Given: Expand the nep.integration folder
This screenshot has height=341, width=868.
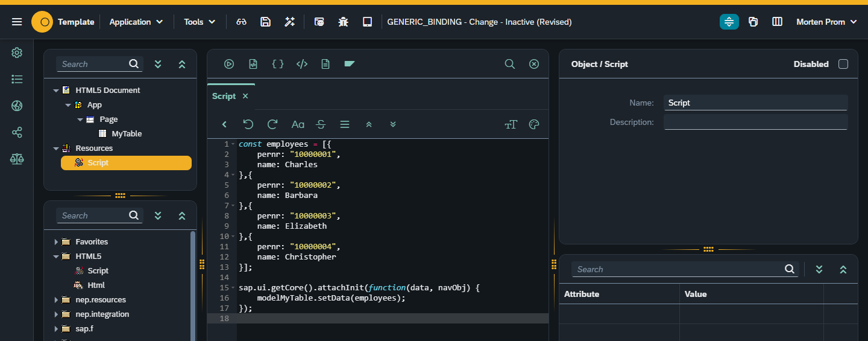Looking at the screenshot, I should [x=56, y=314].
